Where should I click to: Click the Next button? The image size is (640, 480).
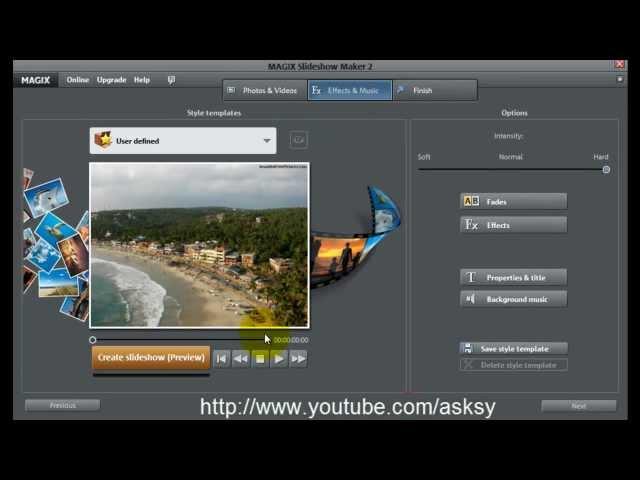(x=578, y=406)
